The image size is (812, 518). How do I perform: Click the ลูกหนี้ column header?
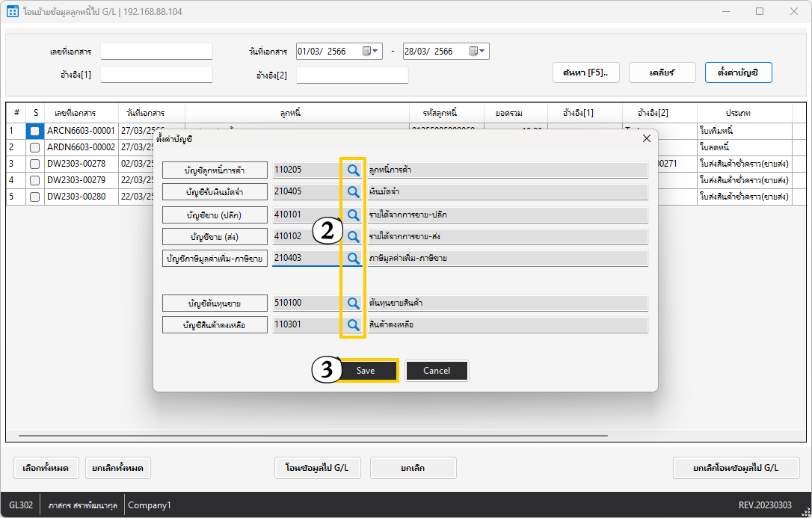click(x=290, y=113)
